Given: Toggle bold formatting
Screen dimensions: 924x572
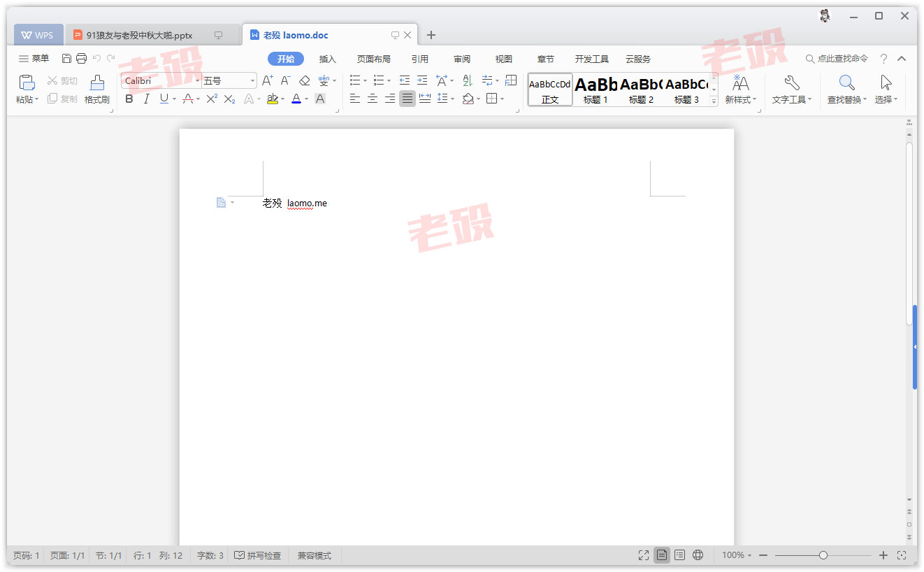Looking at the screenshot, I should [x=129, y=99].
